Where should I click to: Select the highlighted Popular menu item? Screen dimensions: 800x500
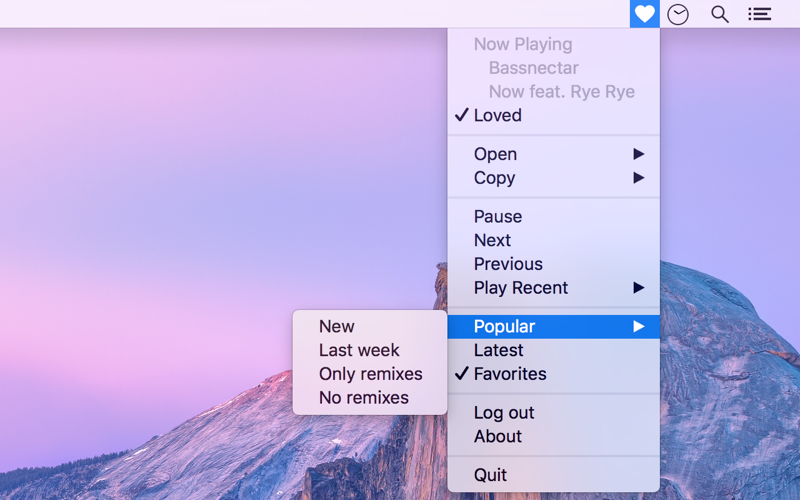(554, 327)
